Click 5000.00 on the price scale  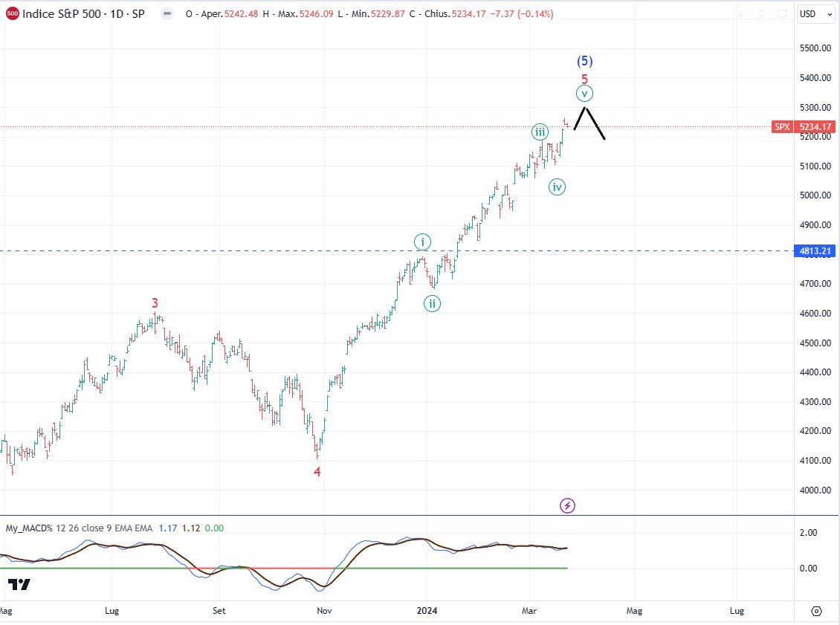(x=815, y=195)
